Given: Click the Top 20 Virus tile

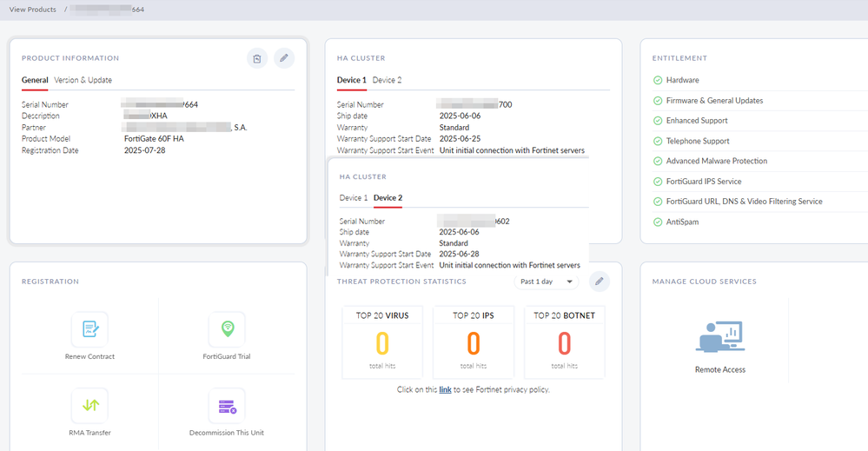Looking at the screenshot, I should [x=382, y=342].
